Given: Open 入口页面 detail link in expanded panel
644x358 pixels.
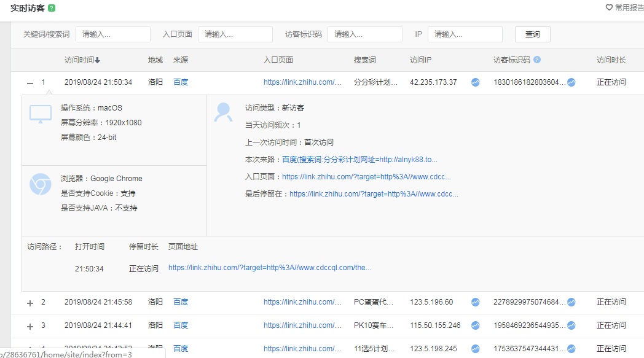Looking at the screenshot, I should [x=366, y=177].
